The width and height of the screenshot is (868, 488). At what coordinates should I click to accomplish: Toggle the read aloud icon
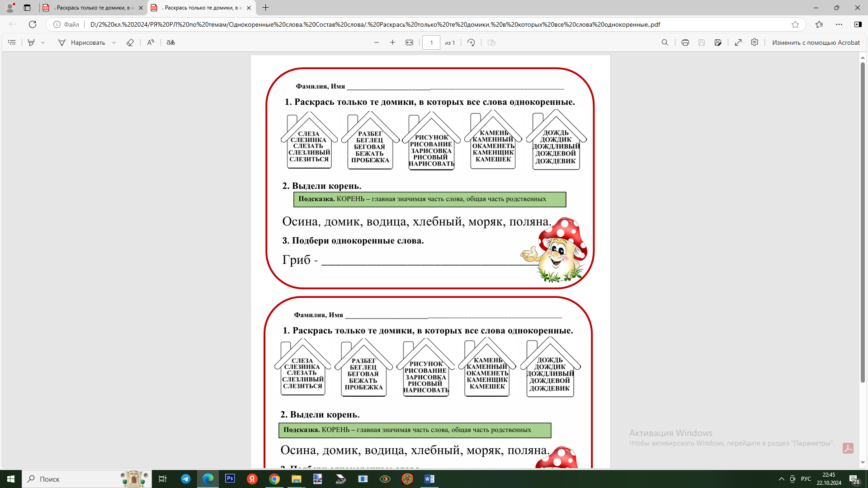tap(151, 42)
